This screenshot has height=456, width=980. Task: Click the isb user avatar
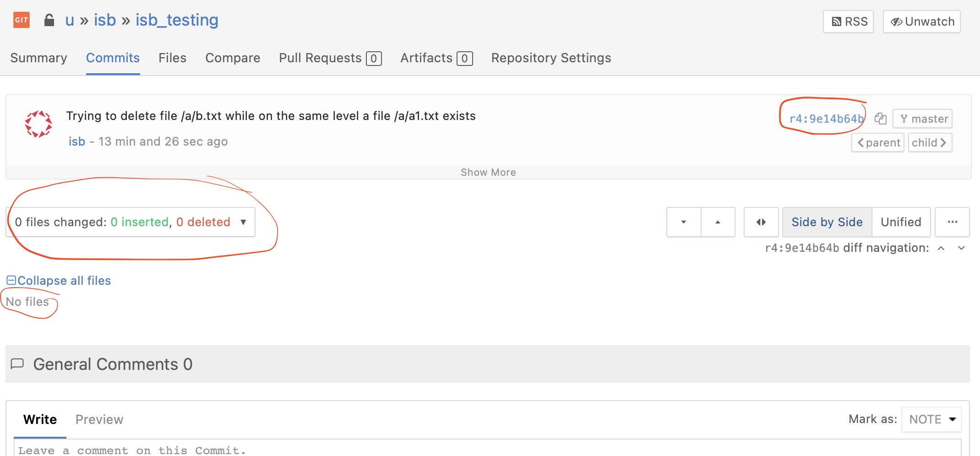[x=38, y=124]
